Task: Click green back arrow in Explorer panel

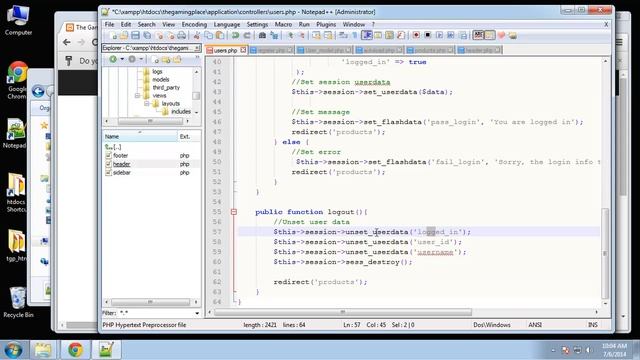Action: point(113,59)
